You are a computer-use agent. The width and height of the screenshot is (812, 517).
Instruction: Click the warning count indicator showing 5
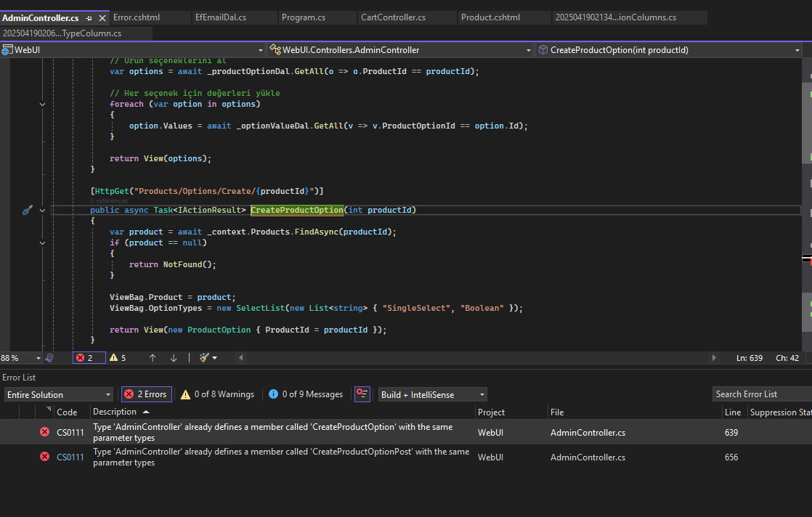click(x=118, y=358)
